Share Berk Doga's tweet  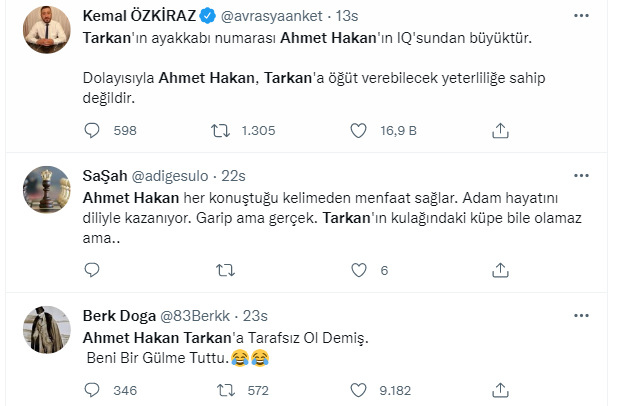500,390
